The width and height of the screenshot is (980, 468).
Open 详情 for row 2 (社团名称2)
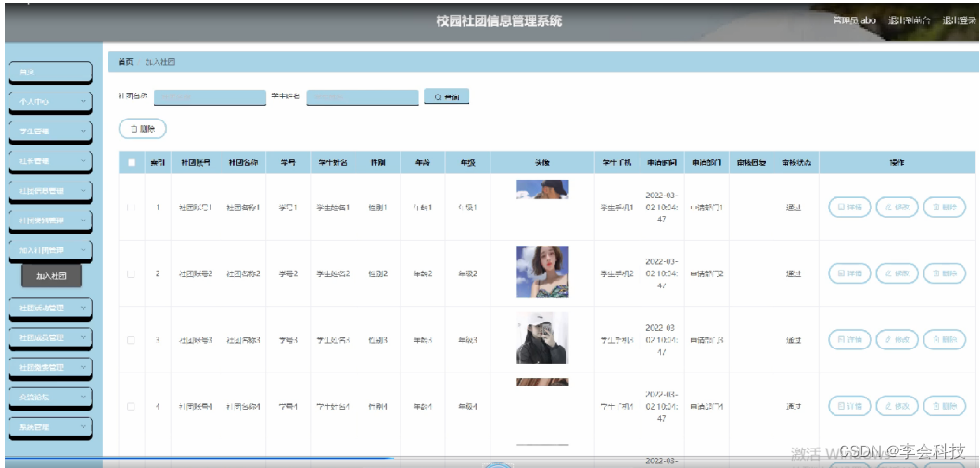(849, 273)
